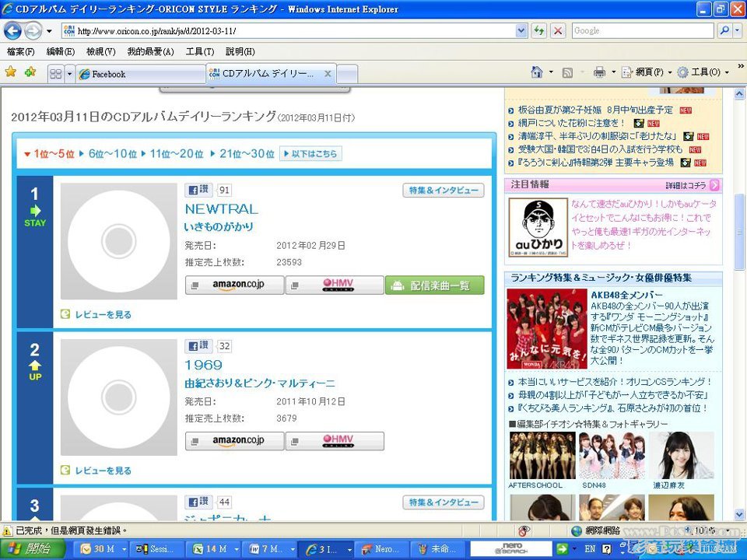Image resolution: width=747 pixels, height=560 pixels.
Task: Open the SDN48 photo gallery thumbnail
Action: [612, 455]
